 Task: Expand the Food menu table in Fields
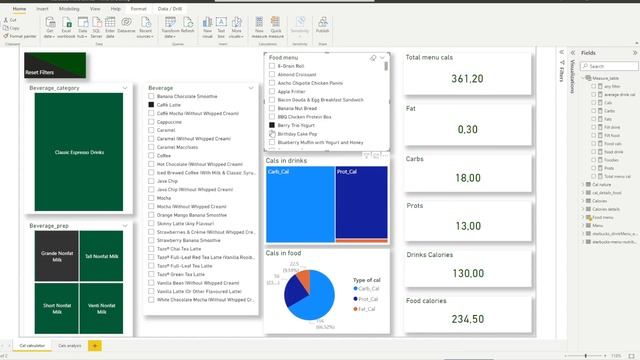coord(583,217)
